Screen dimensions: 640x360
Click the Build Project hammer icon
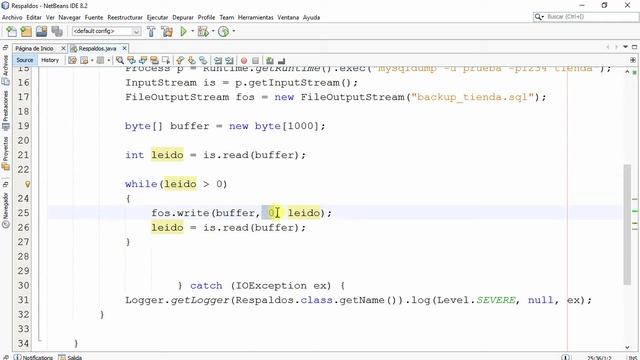click(151, 31)
